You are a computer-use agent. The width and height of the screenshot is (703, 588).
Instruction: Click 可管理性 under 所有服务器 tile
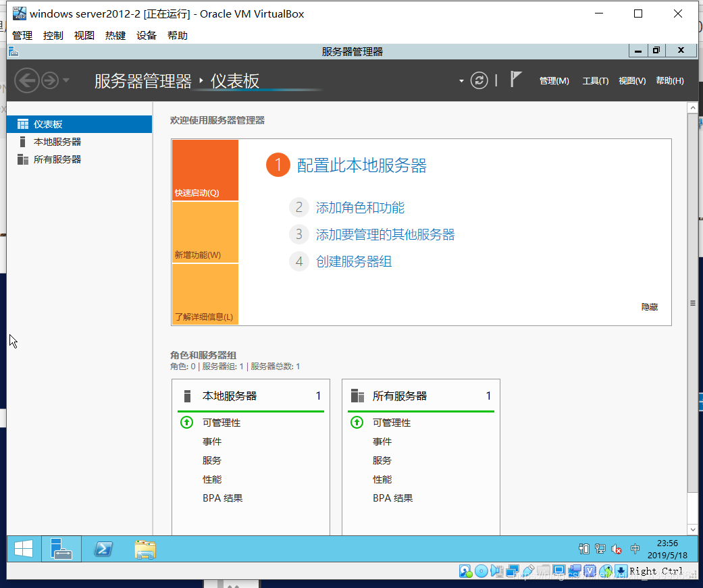click(x=392, y=423)
